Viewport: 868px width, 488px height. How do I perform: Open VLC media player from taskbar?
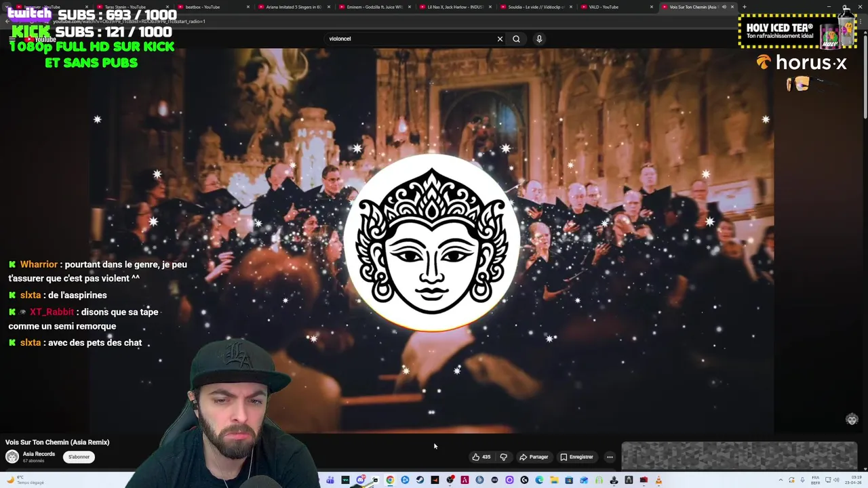tap(658, 480)
